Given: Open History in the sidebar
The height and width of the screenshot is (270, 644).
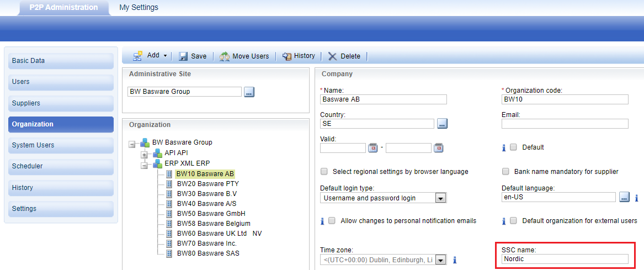Looking at the screenshot, I should (x=61, y=187).
